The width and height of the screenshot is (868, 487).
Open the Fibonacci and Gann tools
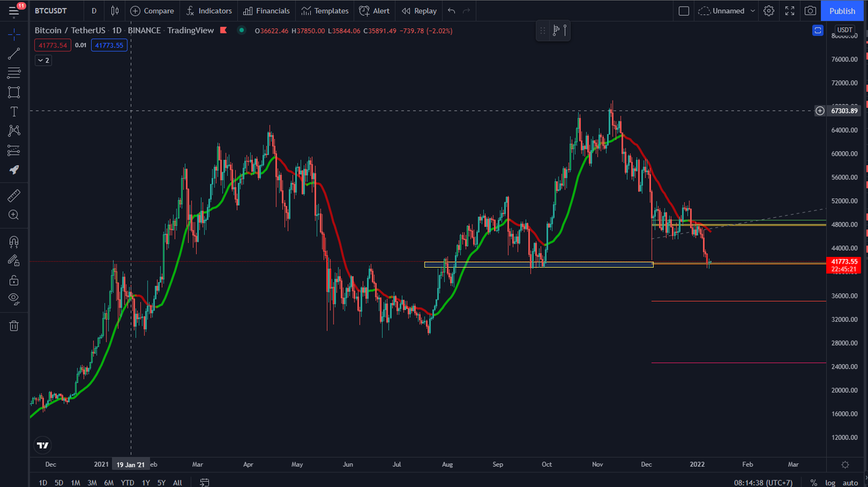point(14,73)
